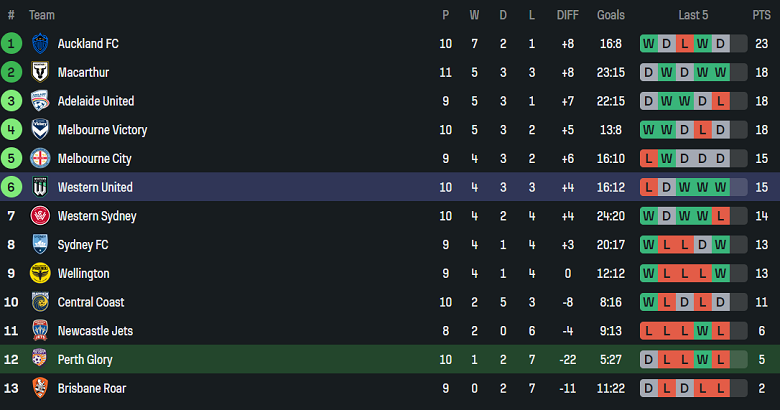Click the Central Coast team badge
Viewport: 780px width, 410px height.
[40, 302]
